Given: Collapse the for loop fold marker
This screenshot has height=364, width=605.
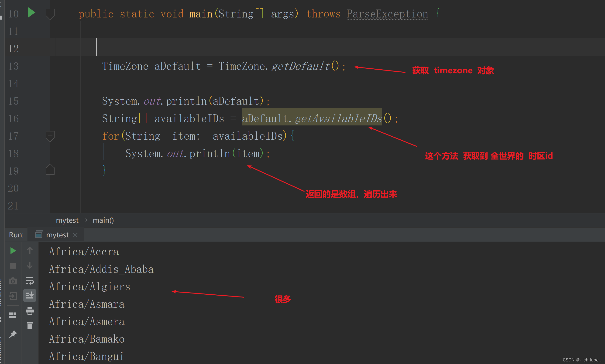Looking at the screenshot, I should click(50, 135).
